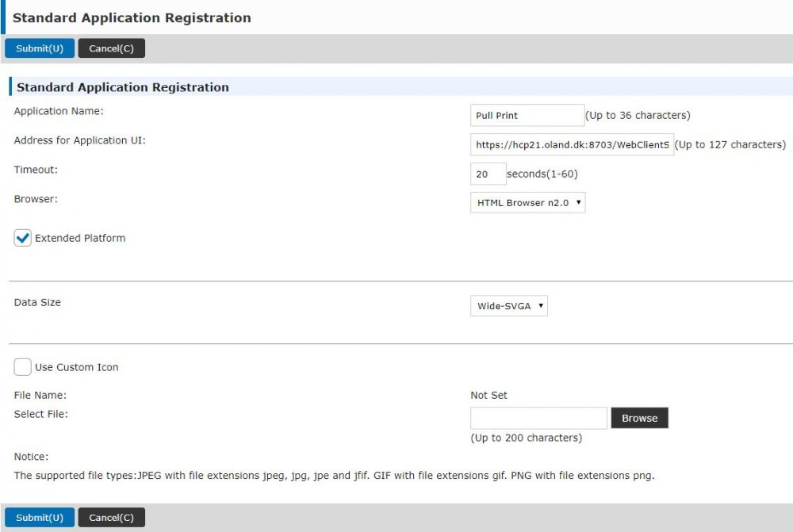Click the Use Custom Icon label text
This screenshot has width=793, height=532.
click(x=77, y=367)
